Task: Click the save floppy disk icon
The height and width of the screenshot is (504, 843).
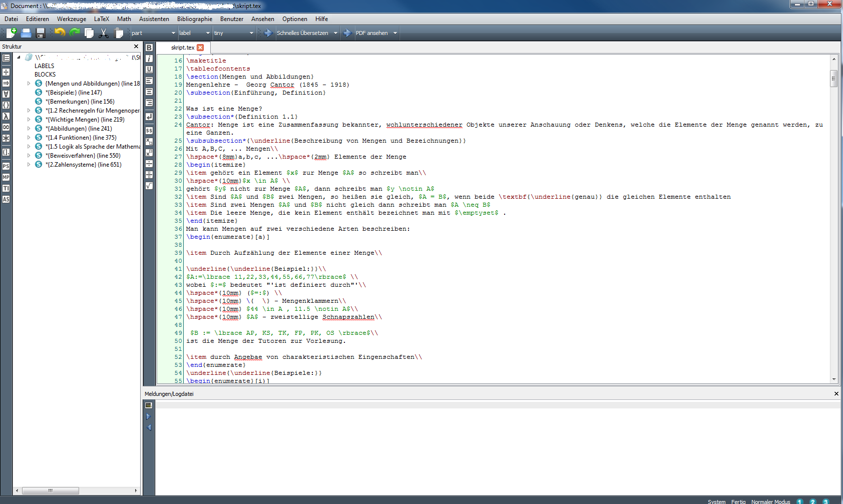Action: [x=41, y=33]
